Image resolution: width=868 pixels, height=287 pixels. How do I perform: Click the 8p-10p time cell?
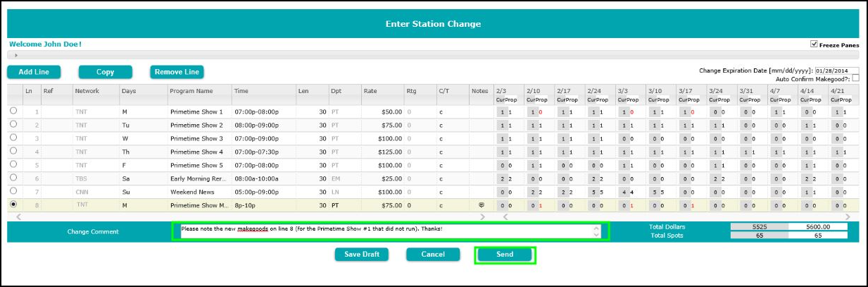pyautogui.click(x=263, y=205)
